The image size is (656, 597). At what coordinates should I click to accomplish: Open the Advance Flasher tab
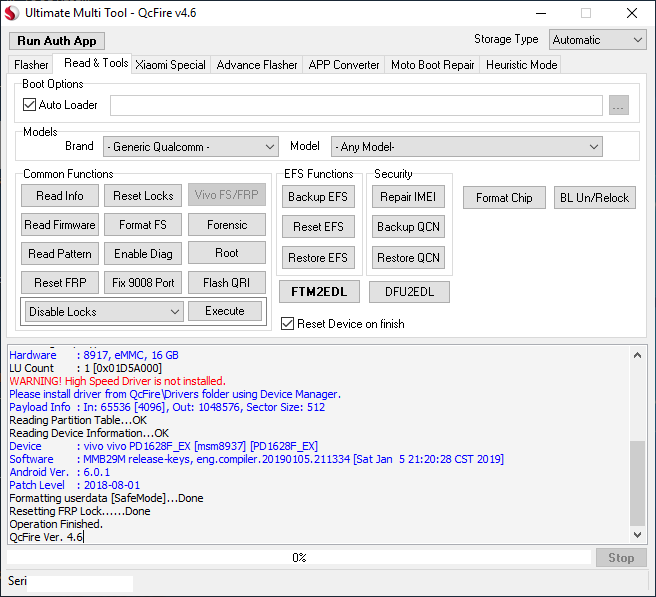257,65
